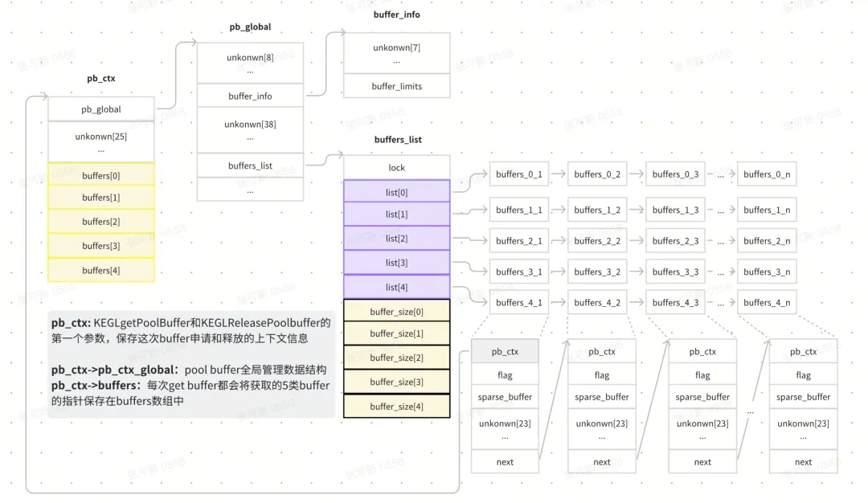Select the buffers[1] cell

pyautogui.click(x=100, y=198)
